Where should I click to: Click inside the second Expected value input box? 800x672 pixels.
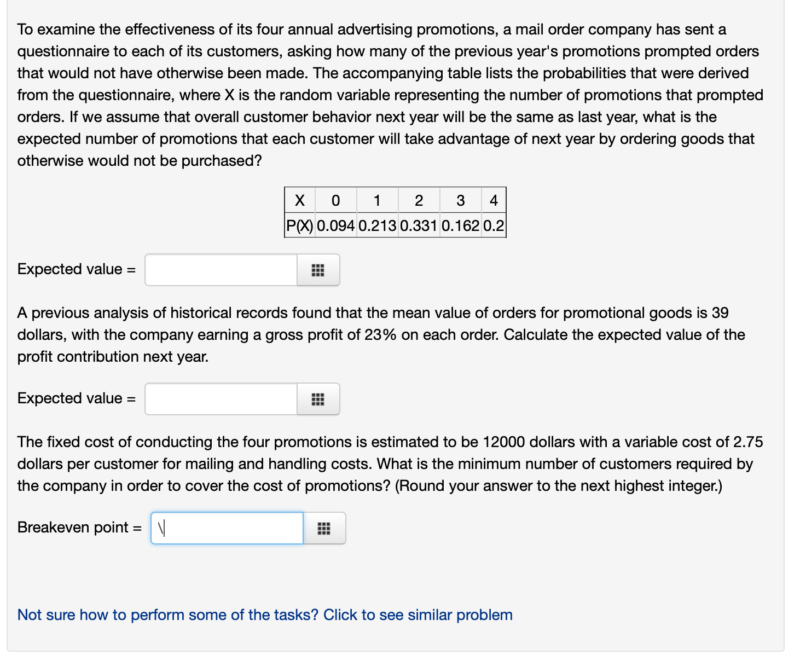[x=219, y=399]
